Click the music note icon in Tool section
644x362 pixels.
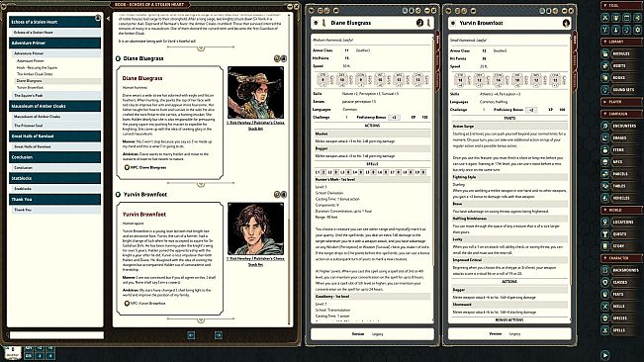coord(627,30)
